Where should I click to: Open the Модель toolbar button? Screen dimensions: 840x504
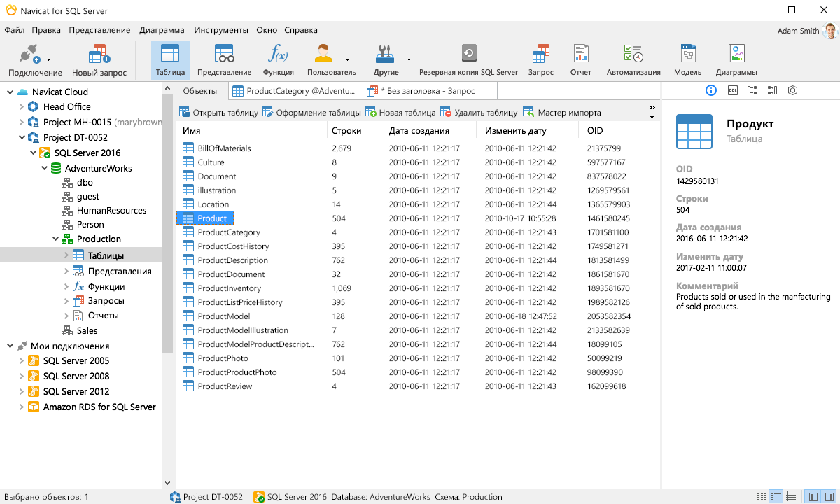687,60
